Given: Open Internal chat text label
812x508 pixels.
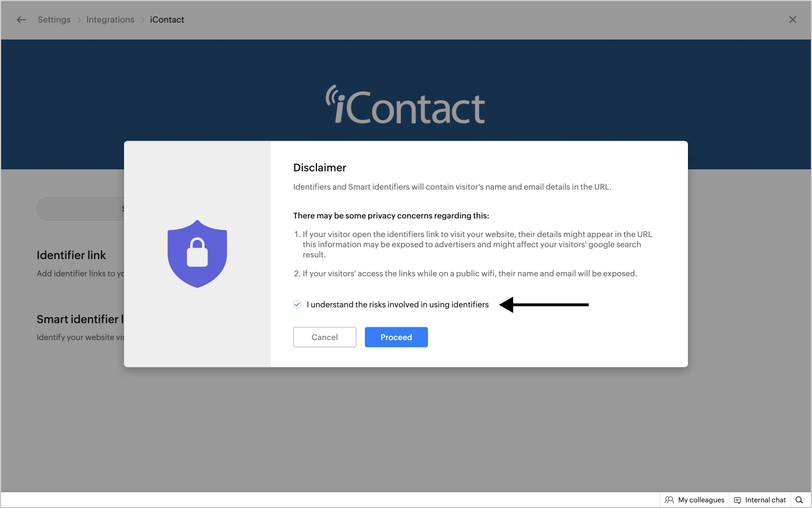Looking at the screenshot, I should [x=765, y=500].
